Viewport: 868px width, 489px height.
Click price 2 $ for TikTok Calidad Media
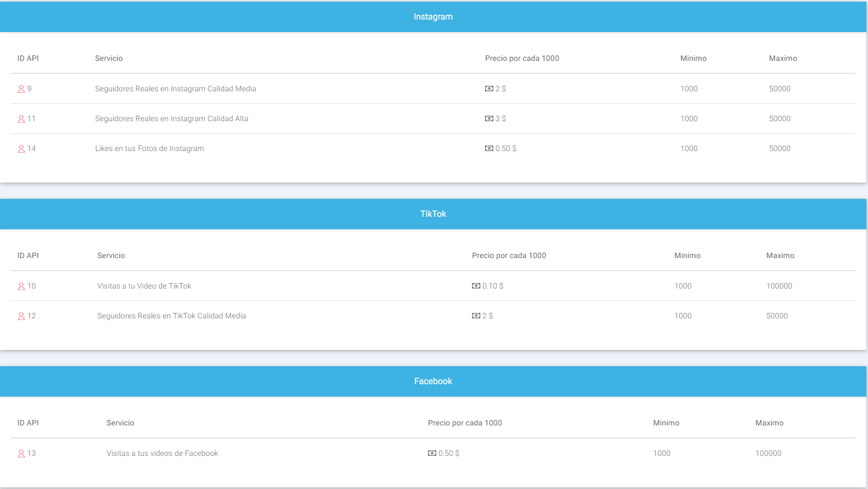[x=487, y=316]
